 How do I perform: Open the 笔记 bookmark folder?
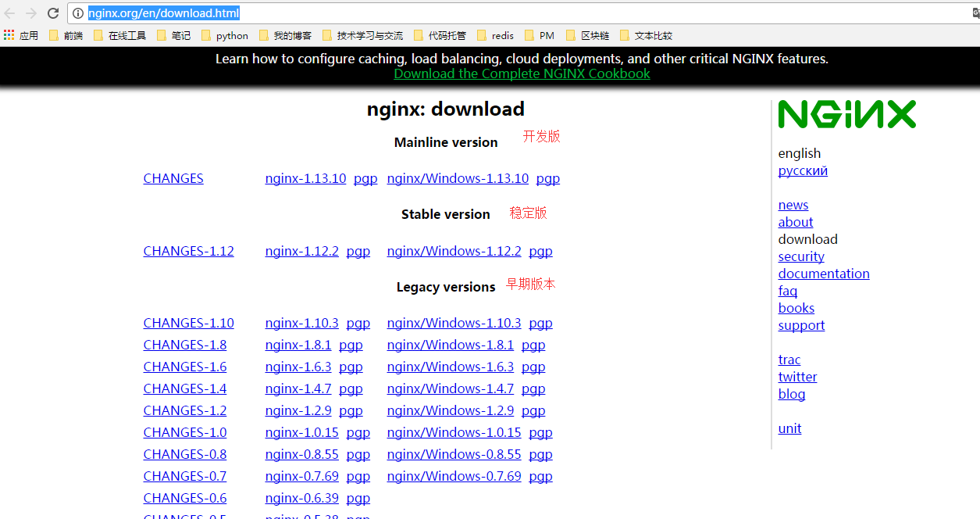click(x=173, y=35)
